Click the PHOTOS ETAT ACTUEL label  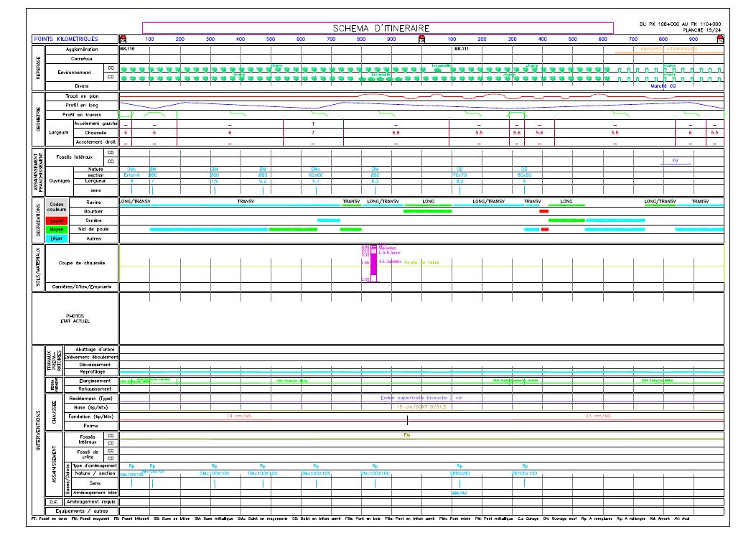point(75,318)
